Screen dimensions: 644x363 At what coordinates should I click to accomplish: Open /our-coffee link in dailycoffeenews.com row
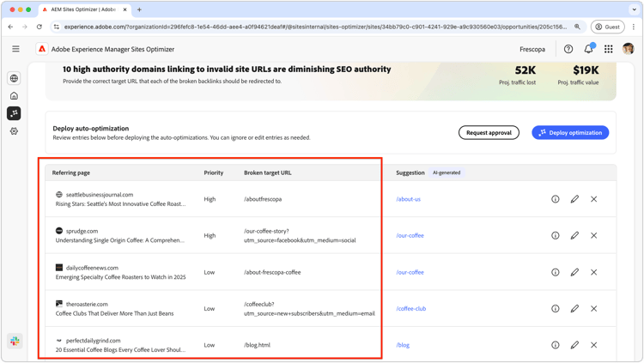410,272
